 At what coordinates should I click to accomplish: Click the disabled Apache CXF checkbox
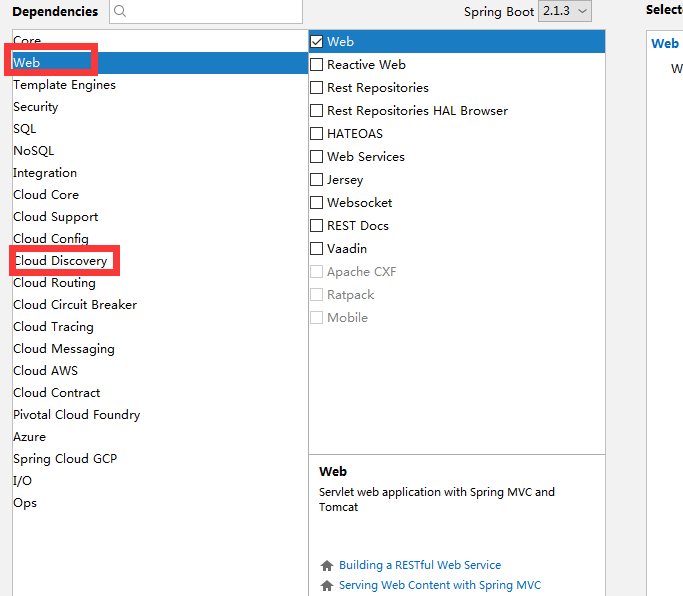(x=317, y=272)
